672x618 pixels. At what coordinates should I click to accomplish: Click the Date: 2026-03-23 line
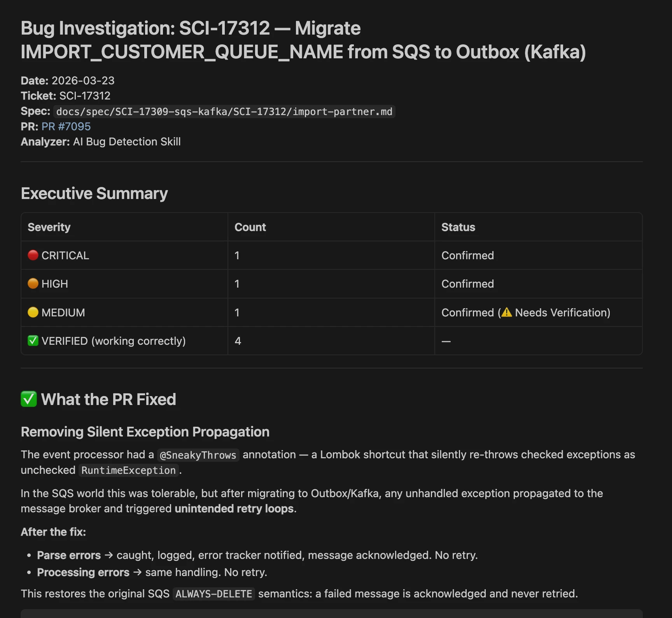(68, 80)
